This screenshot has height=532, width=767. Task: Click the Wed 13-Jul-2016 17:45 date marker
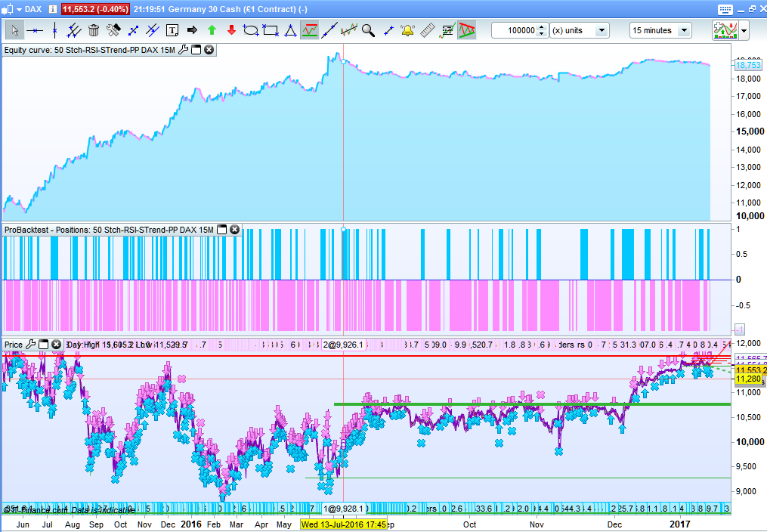pos(343,524)
